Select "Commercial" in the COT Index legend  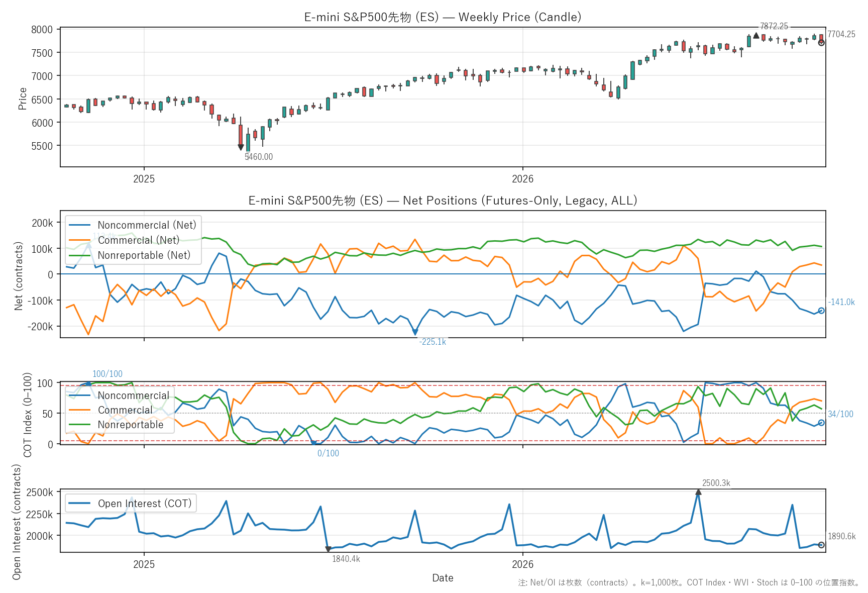click(125, 410)
